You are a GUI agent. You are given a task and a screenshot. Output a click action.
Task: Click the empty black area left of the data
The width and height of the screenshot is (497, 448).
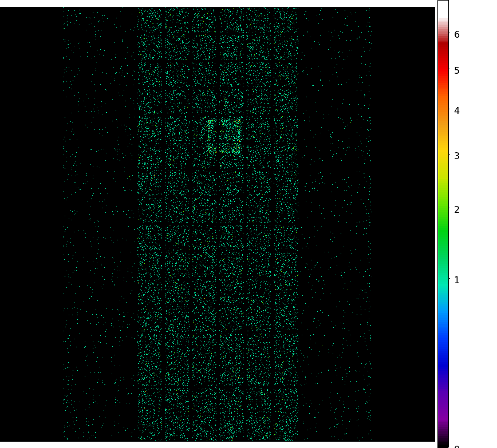pyautogui.click(x=29, y=229)
